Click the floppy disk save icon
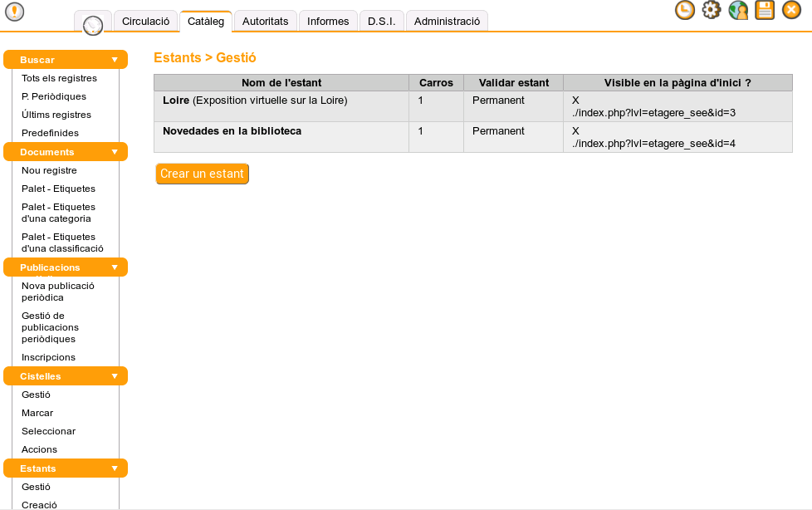812x510 pixels. pyautogui.click(x=765, y=10)
